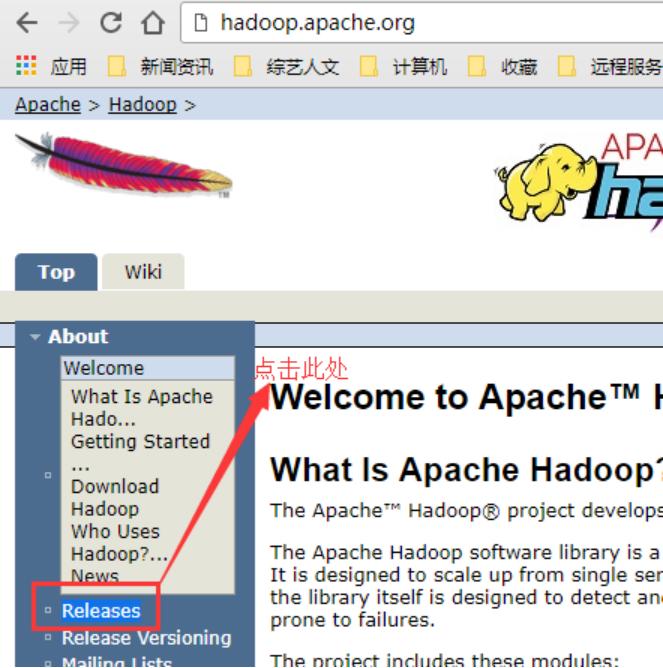Screen dimensions: 663x668
Task: Follow the Apache breadcrumb link
Action: (48, 104)
